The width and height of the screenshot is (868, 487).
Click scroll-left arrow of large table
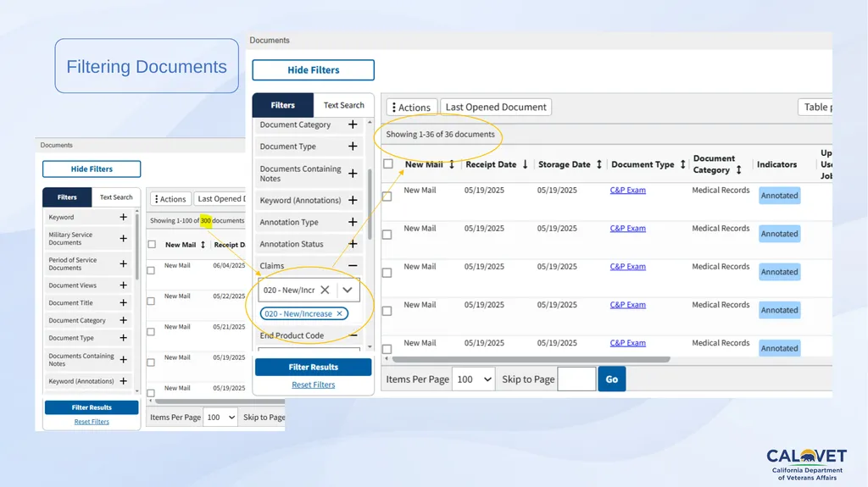387,359
